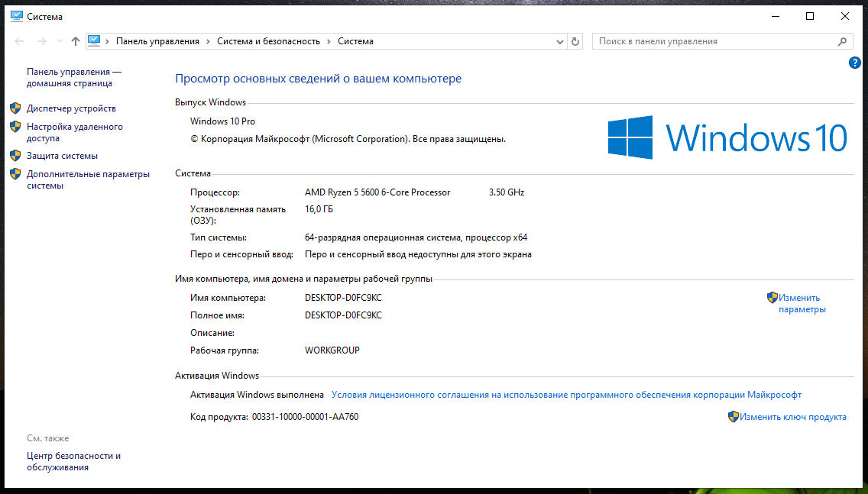Viewport: 868px width, 494px height.
Task: Click 'Активация Windows выполнена' text
Action: (257, 395)
